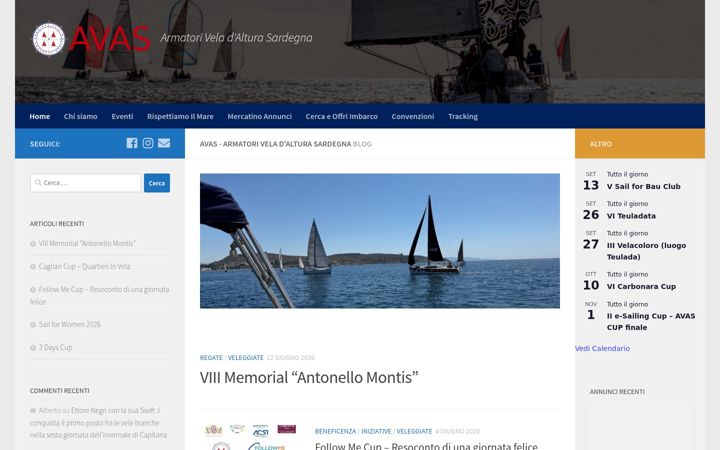Open the VI Carbonara Cup event

pos(641,286)
